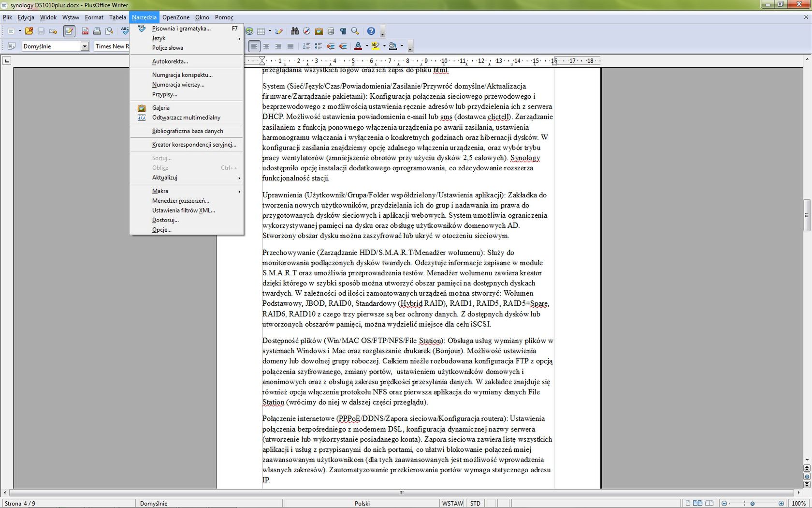Toggle Centered alignment button

(x=266, y=46)
